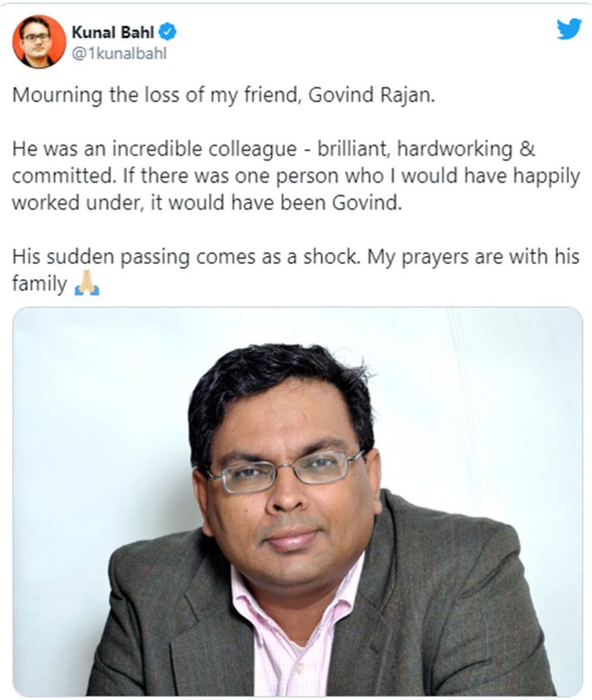592x700 pixels.
Task: Click the final 'Govind.' in second paragraph
Action: pyautogui.click(x=366, y=203)
